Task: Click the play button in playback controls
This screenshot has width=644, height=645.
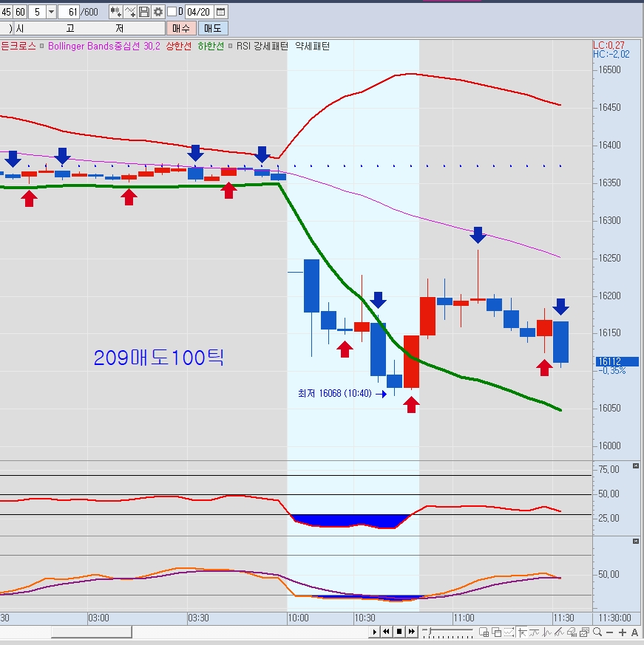Action: [x=375, y=632]
